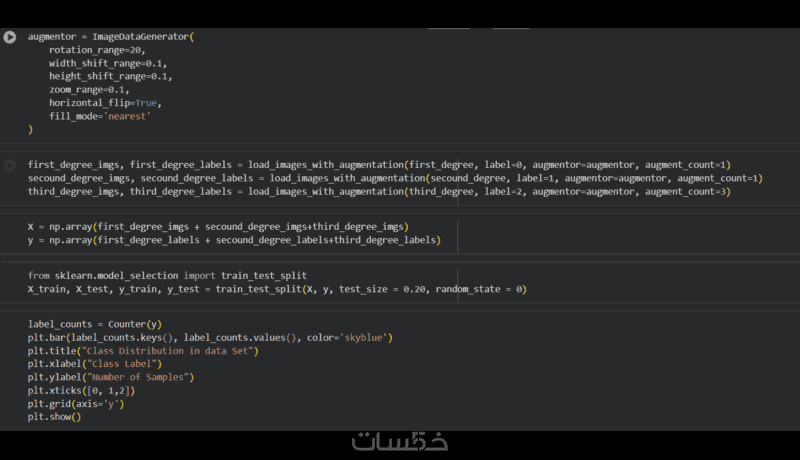
Task: Run the load_images_with_augmentation cell
Action: point(10,165)
